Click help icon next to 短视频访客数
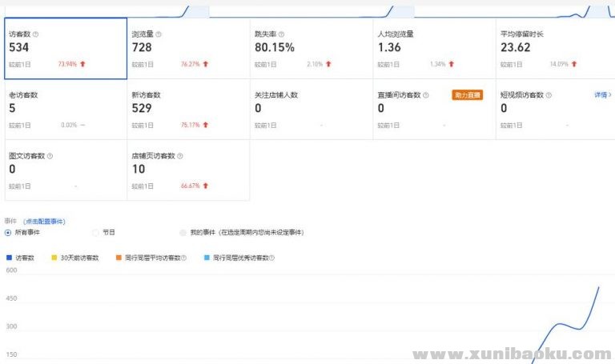 tap(549, 94)
